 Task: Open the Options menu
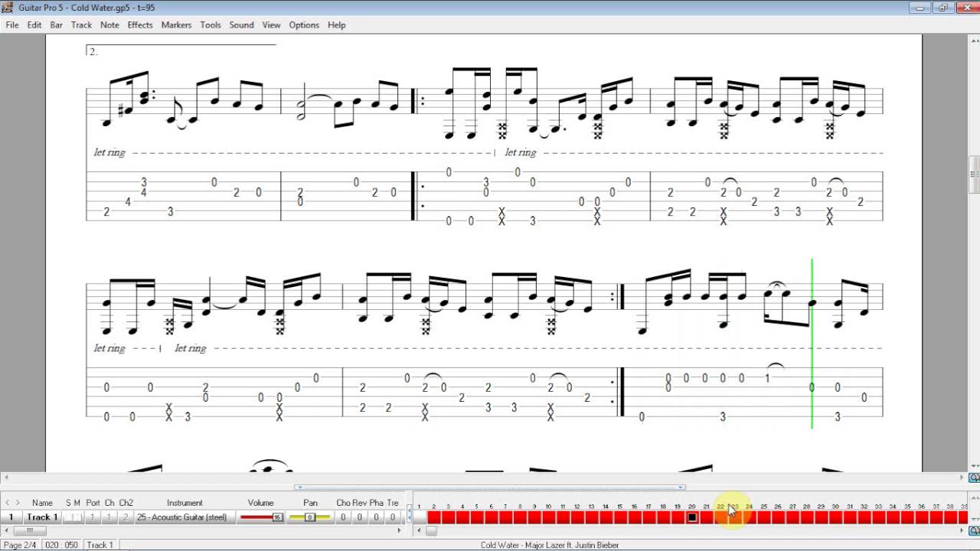point(304,24)
